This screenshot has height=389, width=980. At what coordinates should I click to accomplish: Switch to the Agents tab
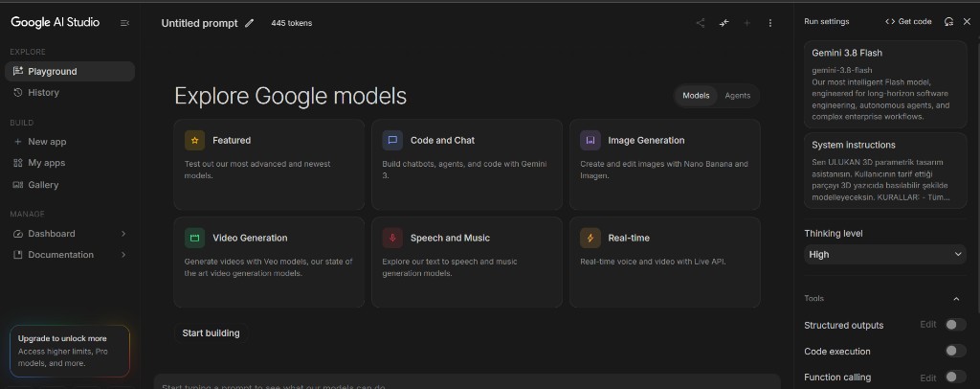738,96
